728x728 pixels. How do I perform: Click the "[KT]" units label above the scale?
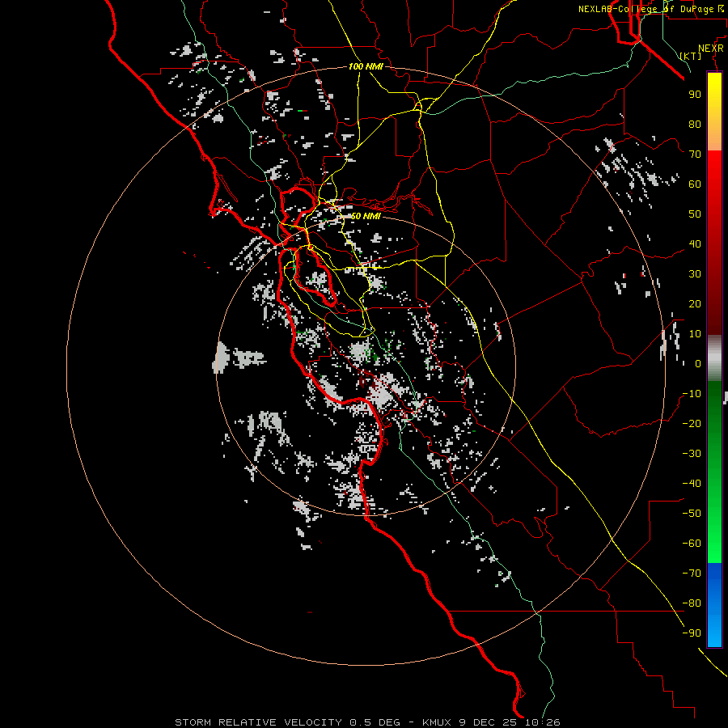pos(691,56)
